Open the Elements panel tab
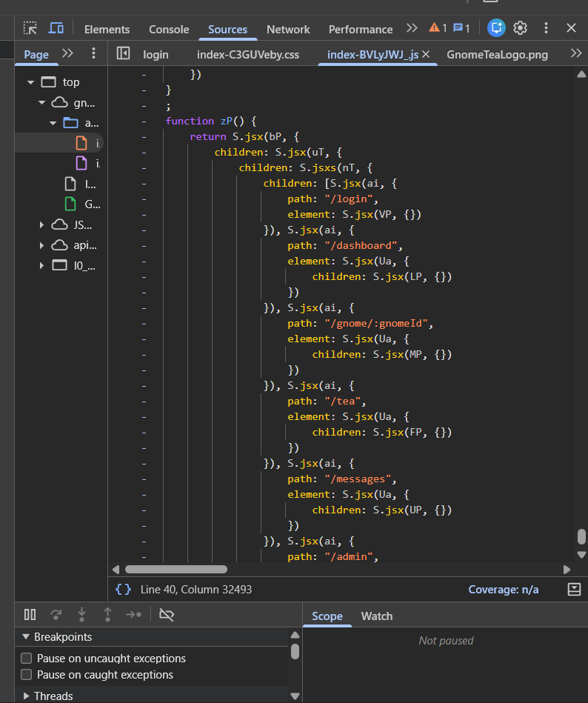 (107, 30)
